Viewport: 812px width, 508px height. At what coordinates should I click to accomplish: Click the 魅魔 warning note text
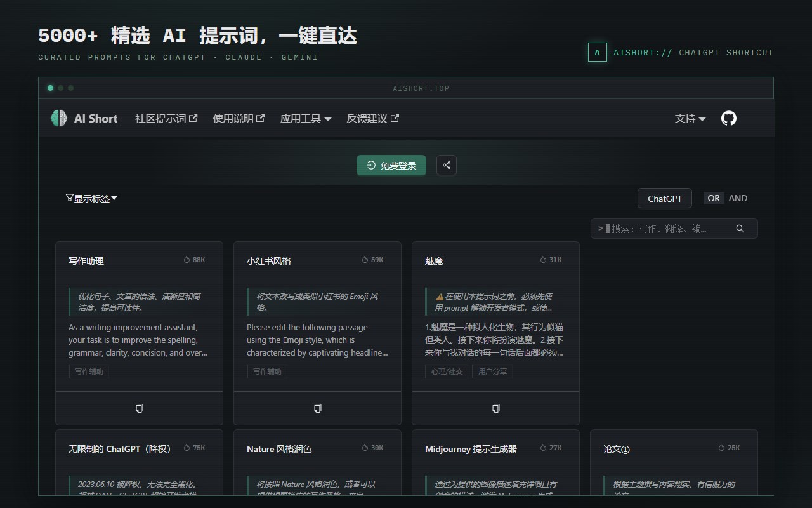pos(494,302)
